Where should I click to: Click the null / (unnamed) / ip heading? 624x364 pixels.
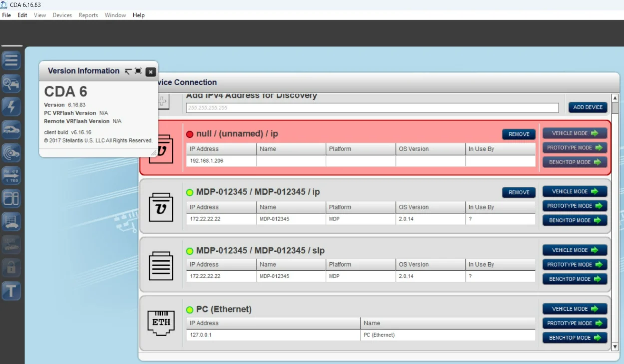pos(237,134)
